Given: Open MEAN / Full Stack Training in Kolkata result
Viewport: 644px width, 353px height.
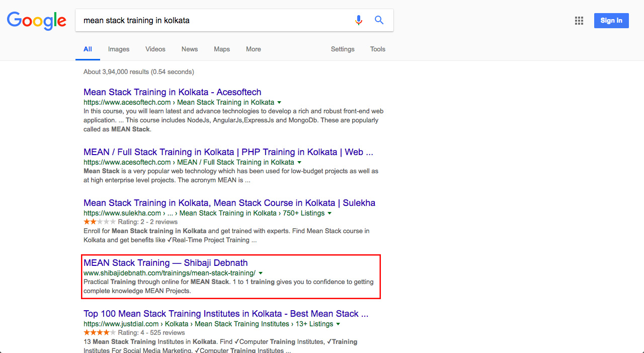Looking at the screenshot, I should pos(228,152).
